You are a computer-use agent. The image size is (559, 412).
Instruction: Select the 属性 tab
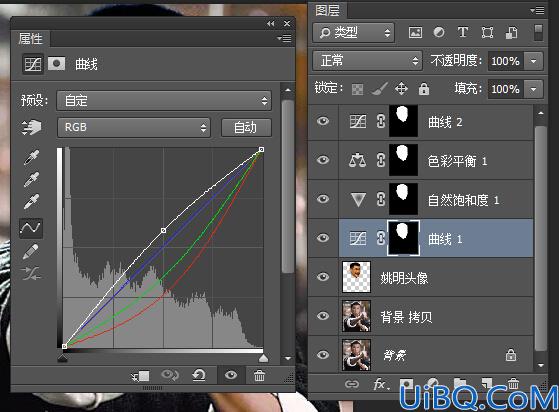31,38
